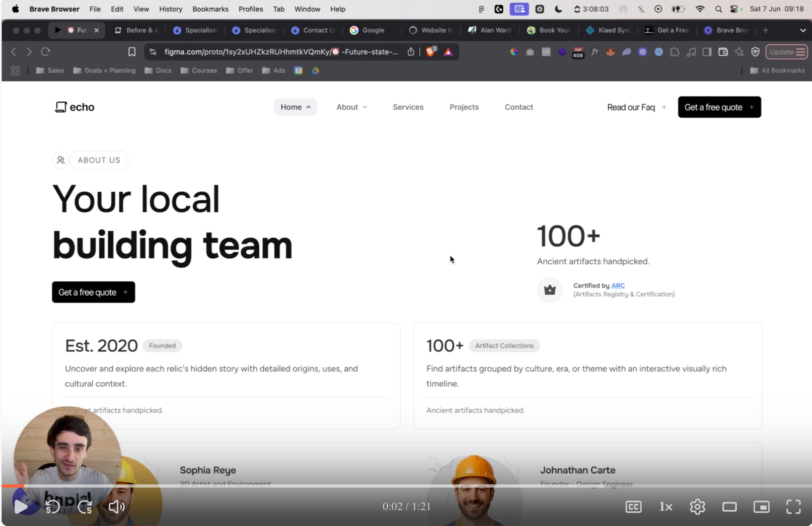This screenshot has width=812, height=526.
Task: Click the share icon in address bar
Action: click(x=411, y=52)
